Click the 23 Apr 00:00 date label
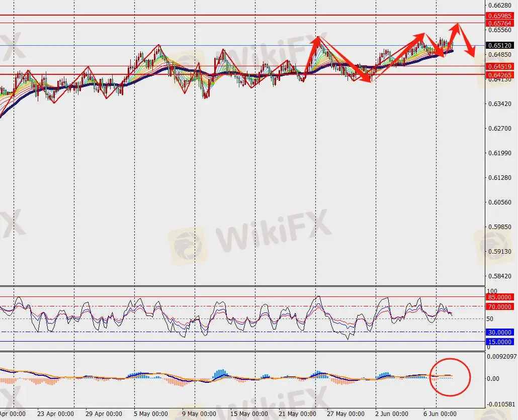Viewport: 518px width, 420px height. tap(55, 414)
